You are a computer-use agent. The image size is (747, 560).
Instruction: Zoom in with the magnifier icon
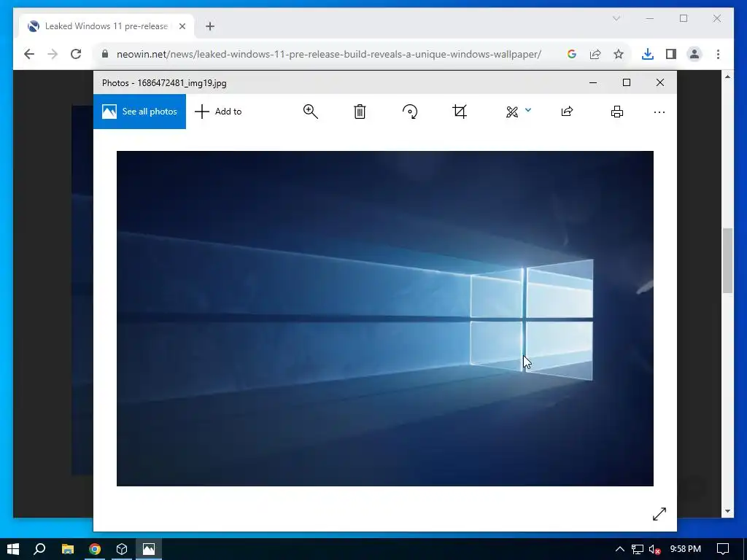[x=311, y=112]
